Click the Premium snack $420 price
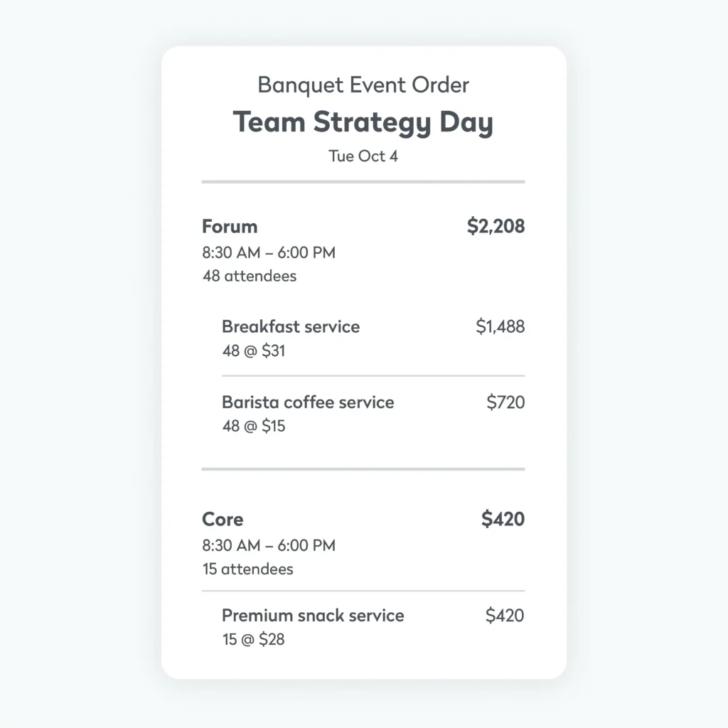Viewport: 728px width, 728px height. pos(505,616)
